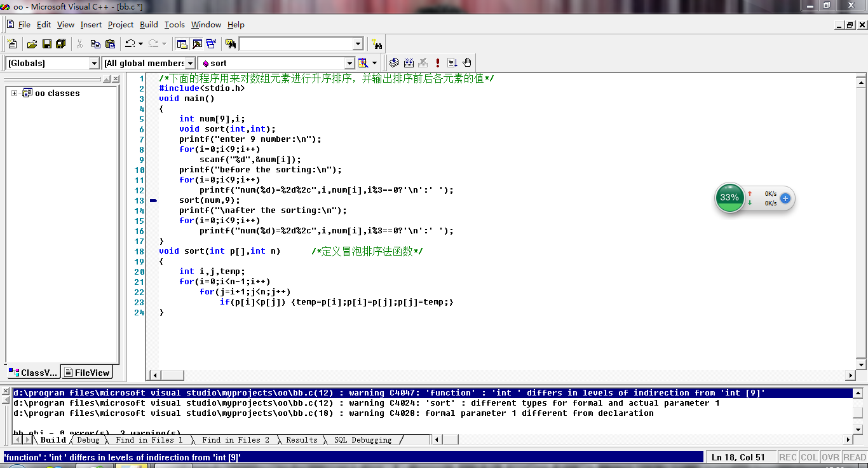Image resolution: width=868 pixels, height=468 pixels.
Task: Execute program with red exclamation icon
Action: pyautogui.click(x=438, y=63)
